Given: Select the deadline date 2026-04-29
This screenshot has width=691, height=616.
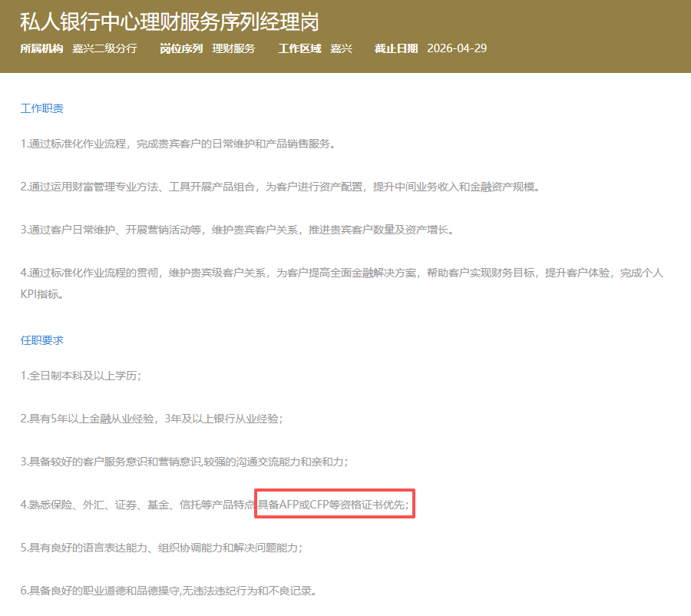Looking at the screenshot, I should [456, 48].
